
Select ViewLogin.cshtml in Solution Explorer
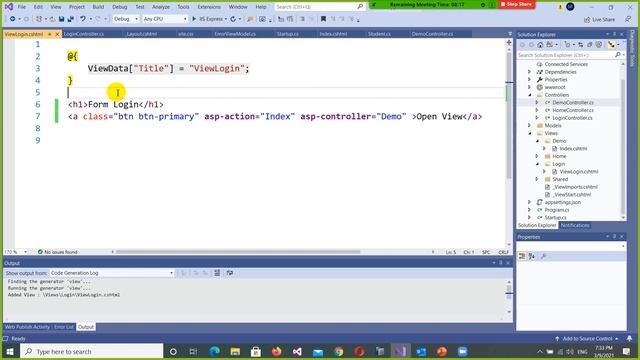click(x=578, y=172)
